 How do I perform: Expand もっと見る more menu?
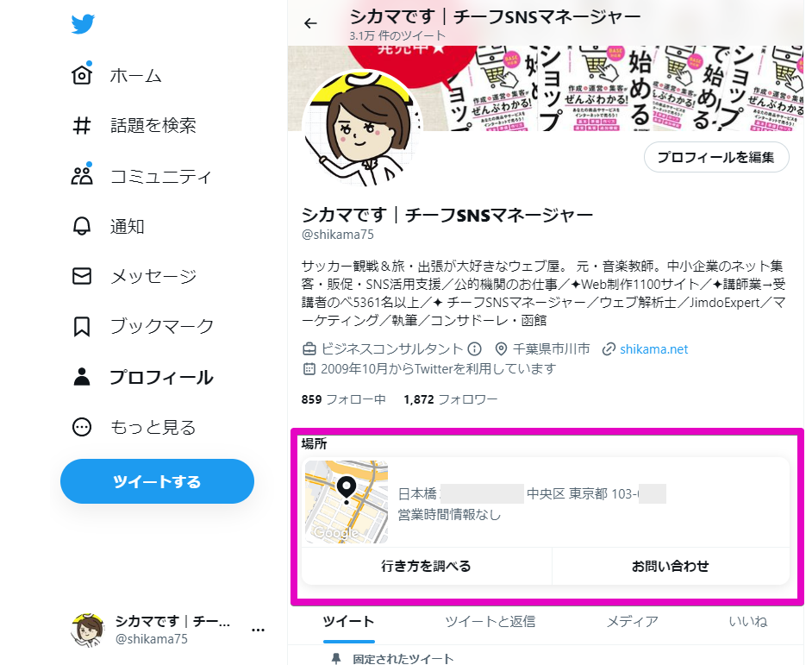[x=82, y=427]
